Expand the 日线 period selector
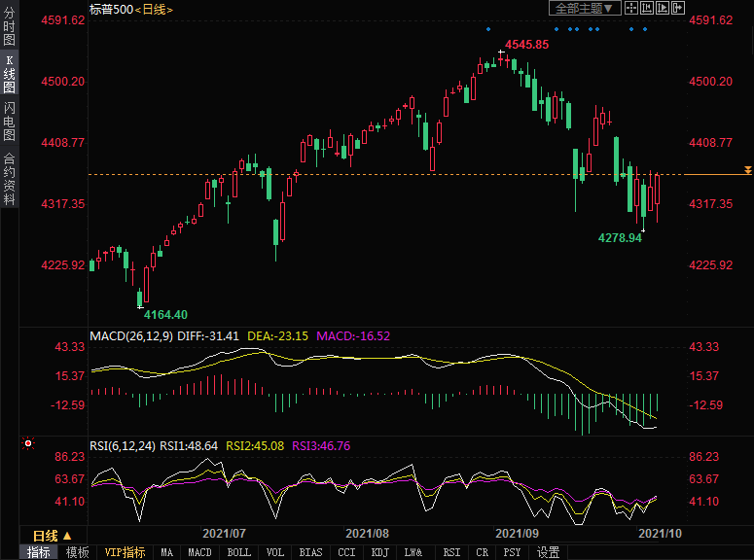 pos(54,536)
